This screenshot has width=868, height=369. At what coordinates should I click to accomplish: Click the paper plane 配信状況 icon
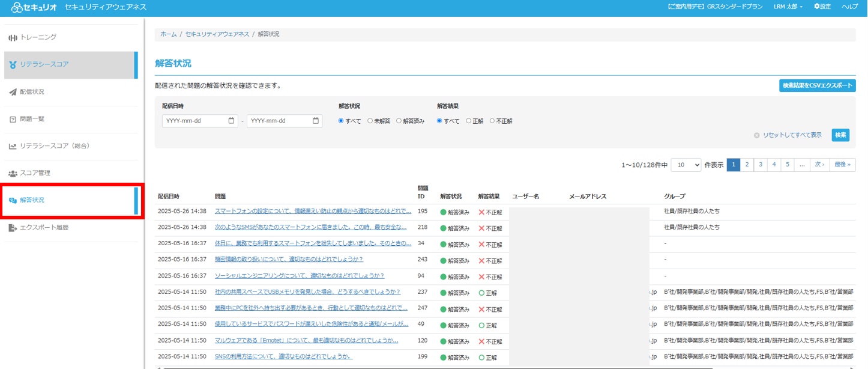tap(13, 92)
